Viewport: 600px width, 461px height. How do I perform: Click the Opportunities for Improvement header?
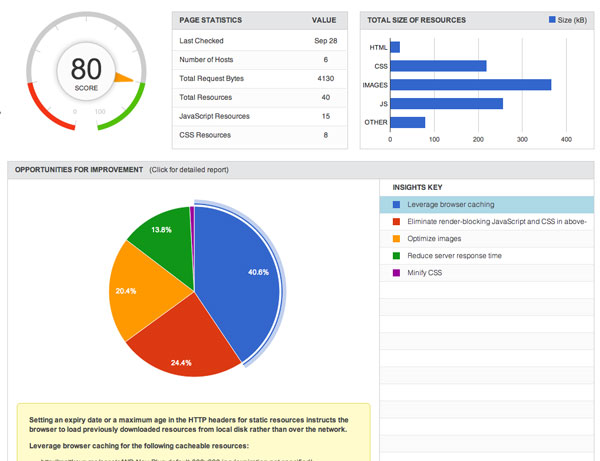(x=79, y=169)
